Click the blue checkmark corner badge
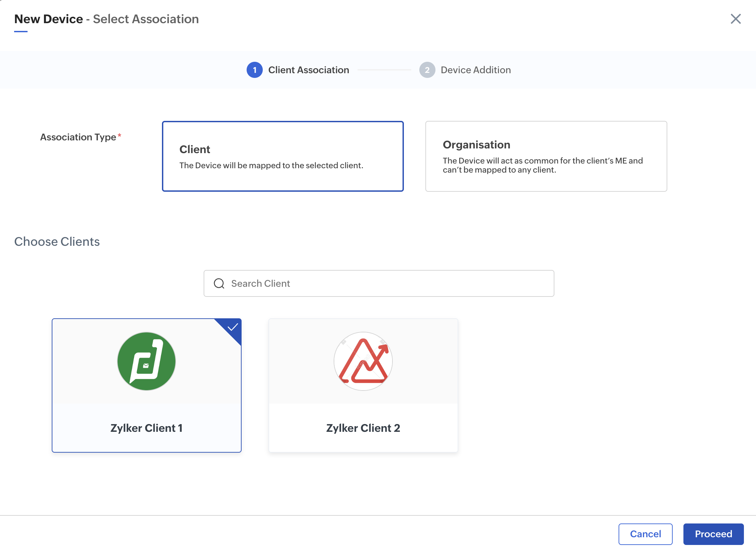The height and width of the screenshot is (550, 756). [x=232, y=327]
